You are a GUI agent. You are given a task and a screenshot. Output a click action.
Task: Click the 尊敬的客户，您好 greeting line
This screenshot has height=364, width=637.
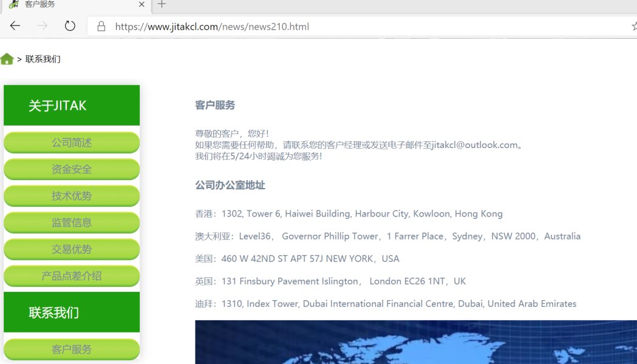coord(232,133)
